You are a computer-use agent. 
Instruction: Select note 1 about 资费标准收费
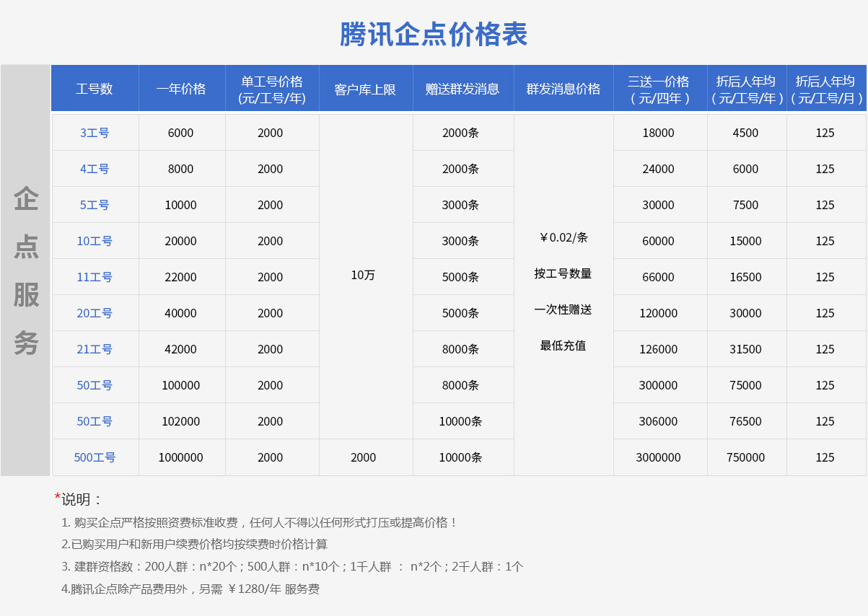coord(260,522)
